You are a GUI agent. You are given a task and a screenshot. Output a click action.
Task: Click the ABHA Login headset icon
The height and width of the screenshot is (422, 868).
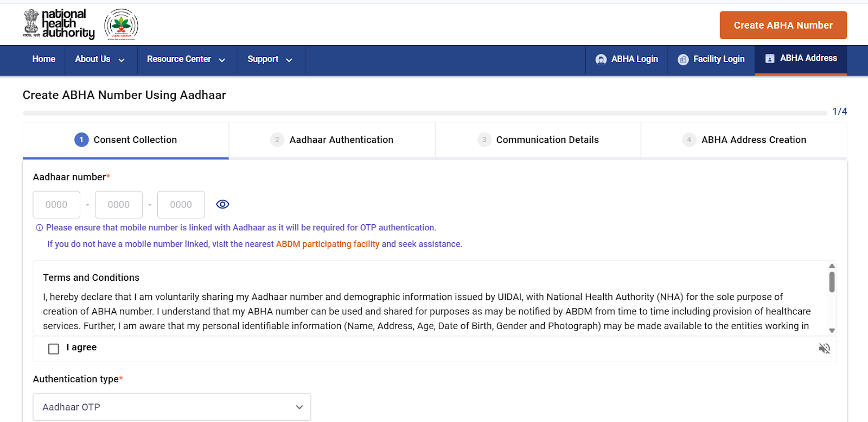(x=601, y=59)
